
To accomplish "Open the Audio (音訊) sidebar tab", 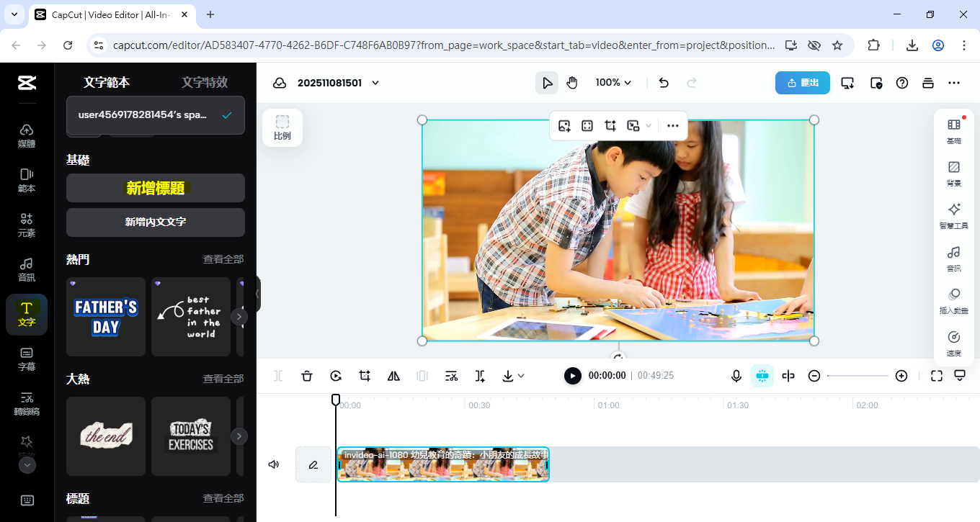I will [27, 269].
